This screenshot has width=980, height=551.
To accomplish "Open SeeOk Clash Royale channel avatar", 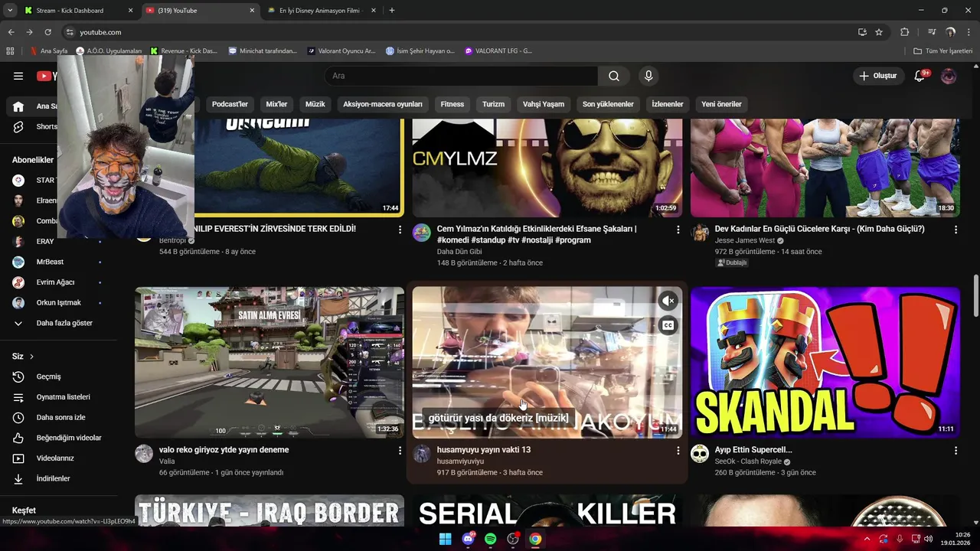I will coord(700,454).
